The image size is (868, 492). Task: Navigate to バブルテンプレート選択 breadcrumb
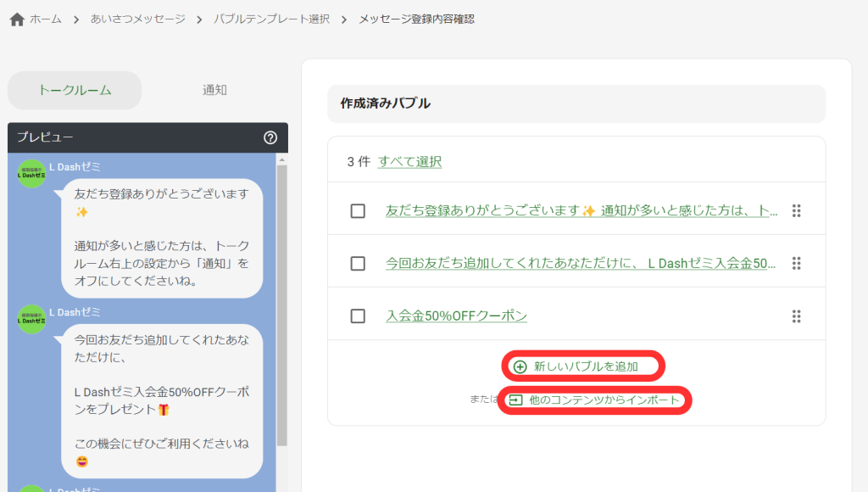click(271, 19)
